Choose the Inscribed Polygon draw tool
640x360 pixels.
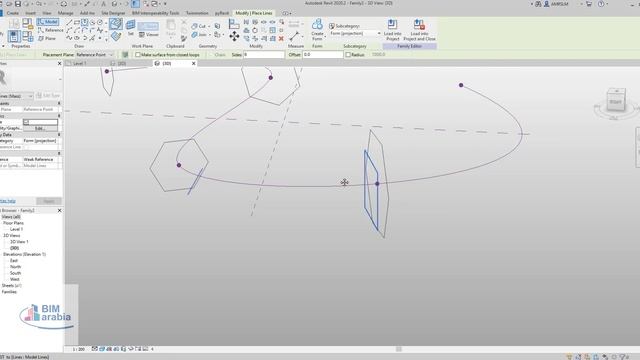[84, 22]
